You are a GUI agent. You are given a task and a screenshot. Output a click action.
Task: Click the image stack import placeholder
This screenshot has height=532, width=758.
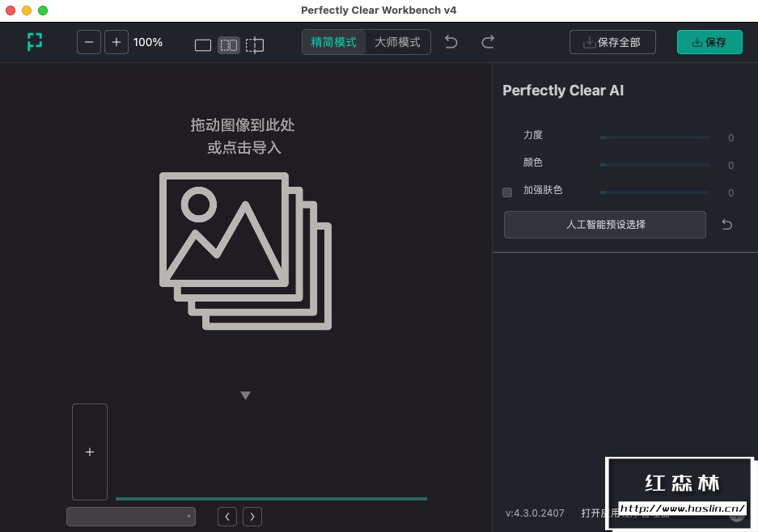(246, 251)
